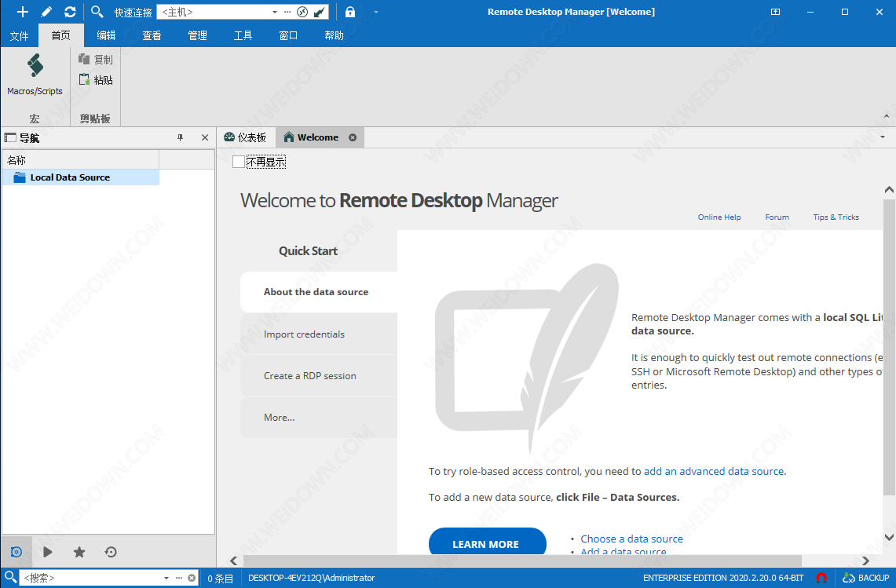Viewport: 896px width, 588px height.
Task: Open the 文件 menu
Action: click(20, 35)
